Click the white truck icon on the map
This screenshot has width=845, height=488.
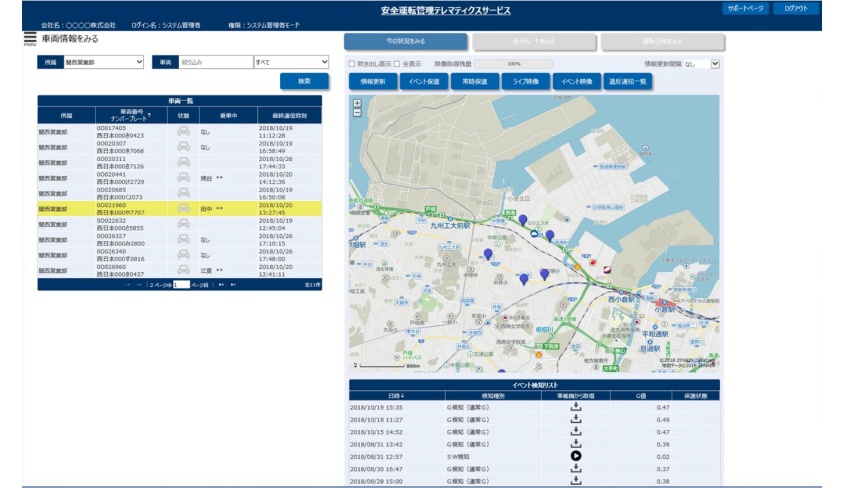534,234
